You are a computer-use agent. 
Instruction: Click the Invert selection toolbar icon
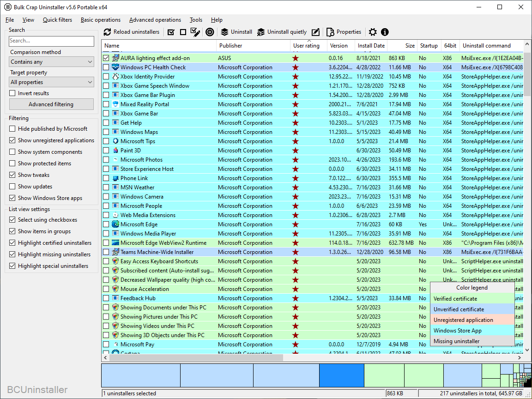click(195, 32)
